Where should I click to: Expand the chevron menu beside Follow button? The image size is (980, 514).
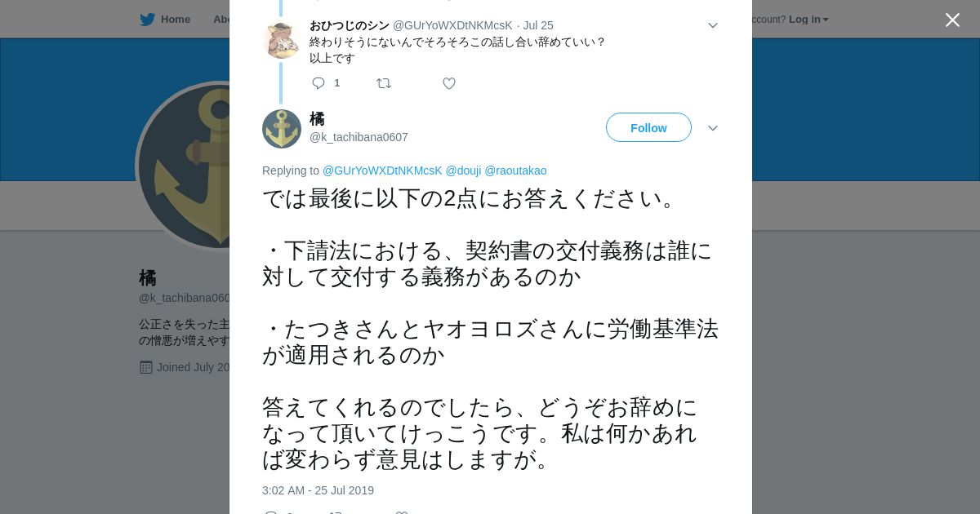pos(712,128)
